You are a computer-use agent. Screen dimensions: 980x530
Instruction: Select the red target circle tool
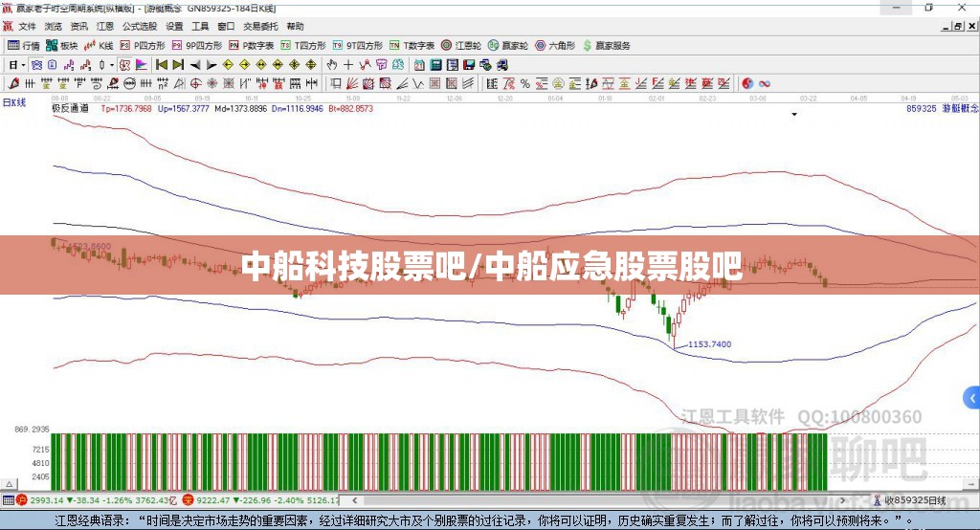pos(195,84)
